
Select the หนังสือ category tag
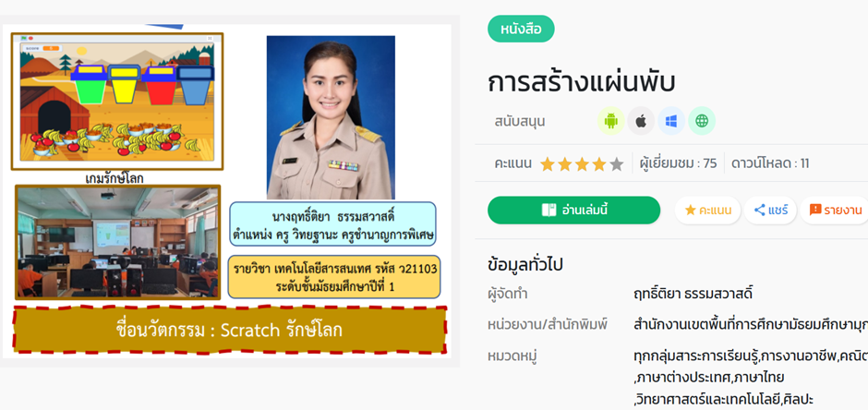pos(521,30)
